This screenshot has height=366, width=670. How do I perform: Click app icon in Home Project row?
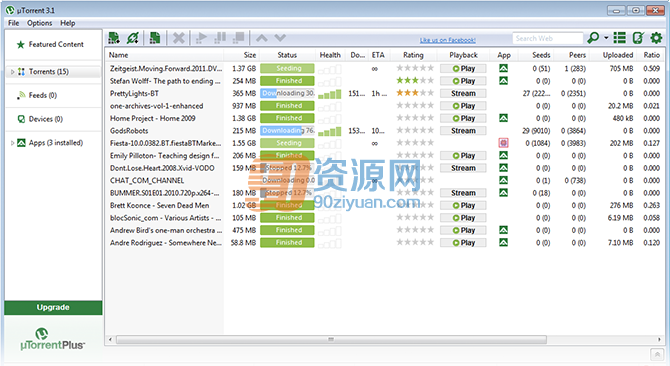point(503,118)
